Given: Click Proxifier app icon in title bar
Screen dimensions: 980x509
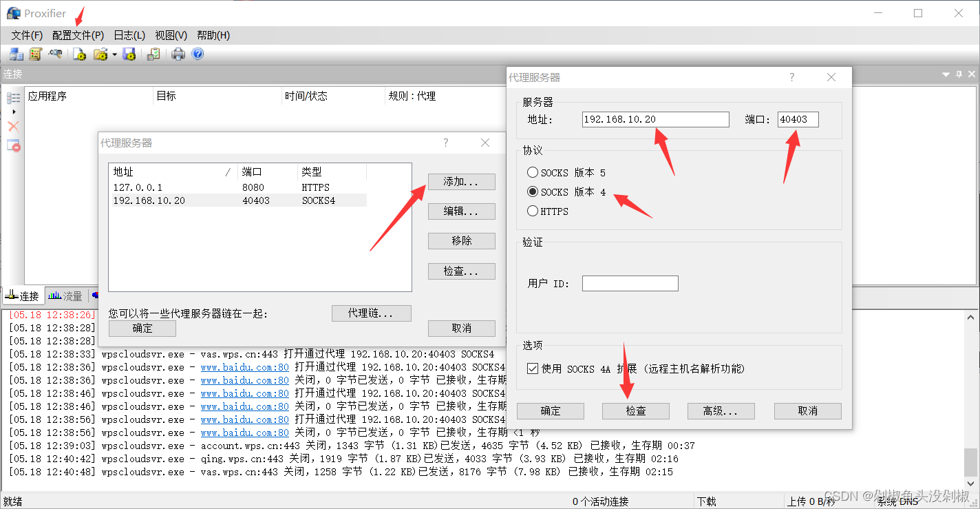Looking at the screenshot, I should point(14,13).
